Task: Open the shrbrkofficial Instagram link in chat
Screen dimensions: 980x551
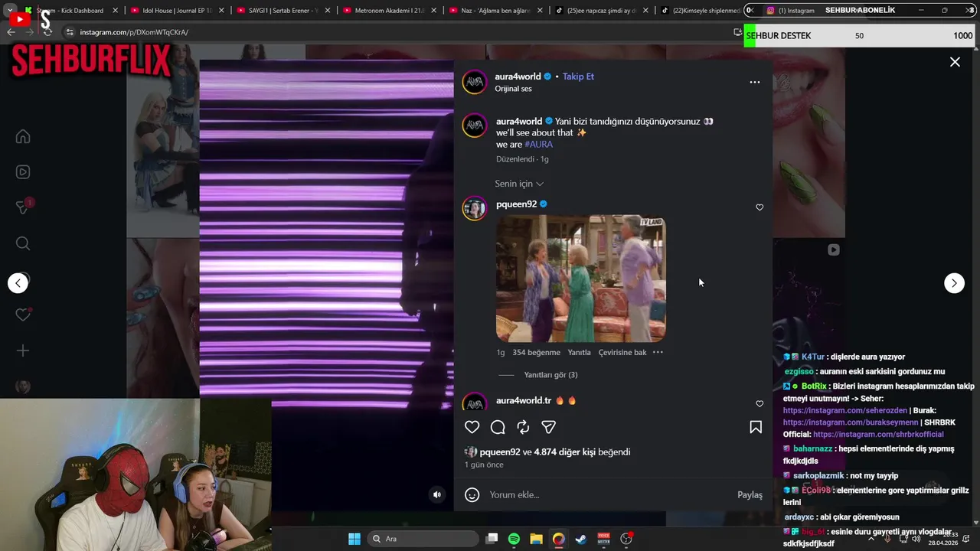Action: (x=878, y=435)
